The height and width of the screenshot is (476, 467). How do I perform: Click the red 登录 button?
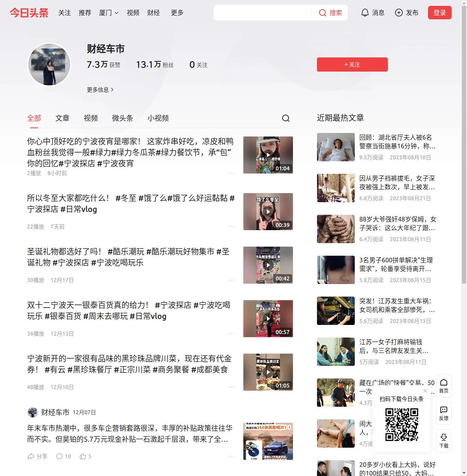coord(440,13)
